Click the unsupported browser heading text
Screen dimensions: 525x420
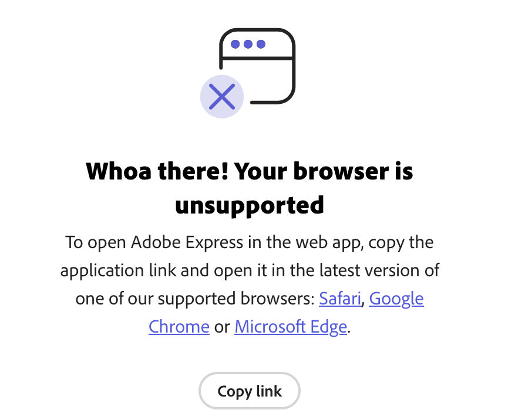coord(250,188)
